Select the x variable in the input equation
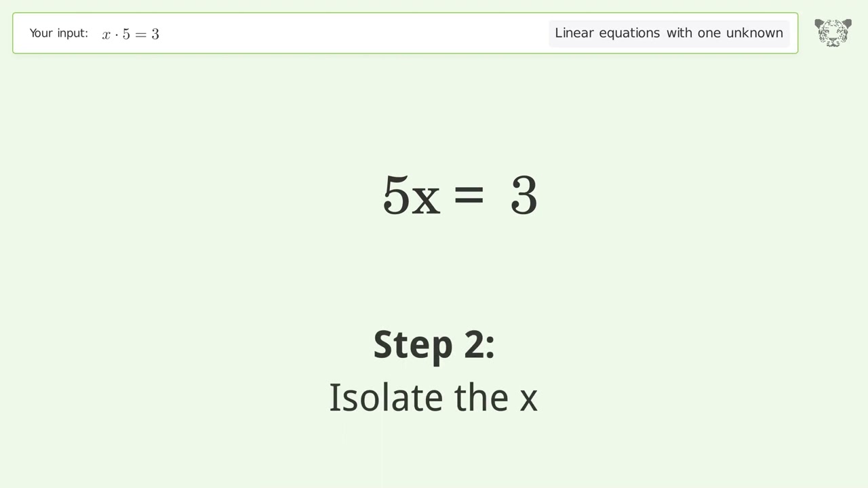Screen dimensions: 868x488 pos(106,35)
